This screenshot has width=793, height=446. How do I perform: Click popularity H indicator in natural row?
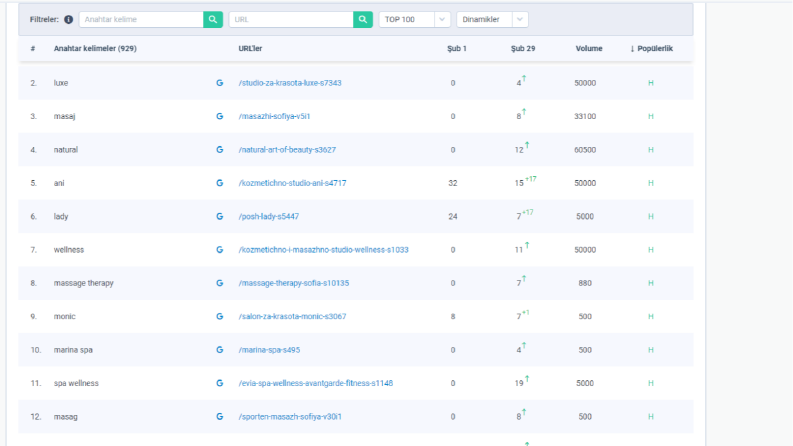pyautogui.click(x=651, y=150)
